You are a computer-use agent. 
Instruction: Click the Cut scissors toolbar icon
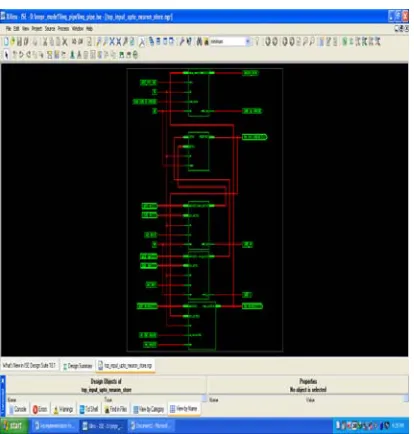tap(45, 42)
